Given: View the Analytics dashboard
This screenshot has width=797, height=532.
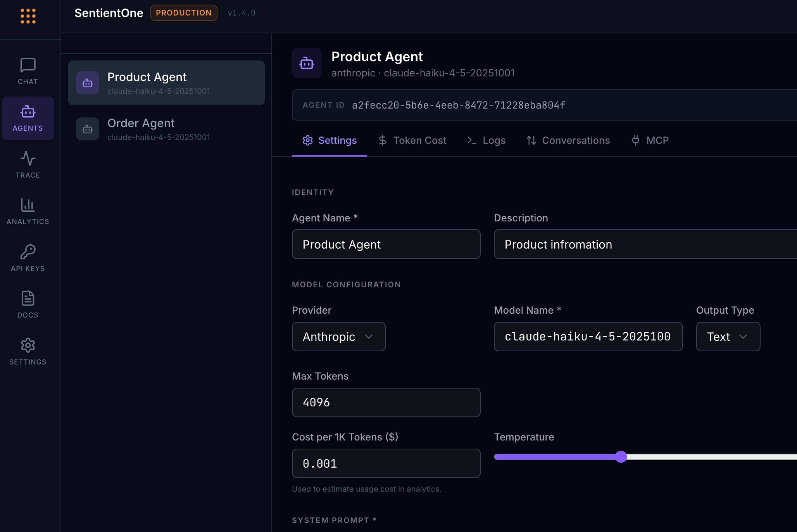Looking at the screenshot, I should tap(28, 211).
